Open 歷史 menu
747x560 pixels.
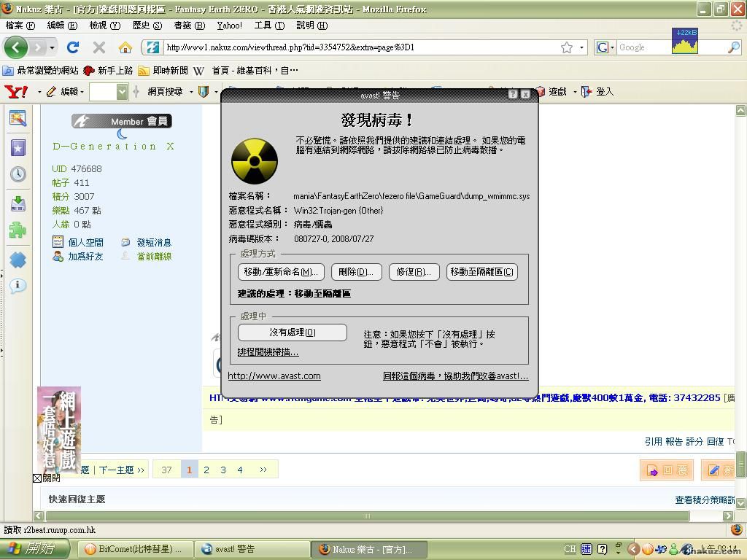(147, 26)
